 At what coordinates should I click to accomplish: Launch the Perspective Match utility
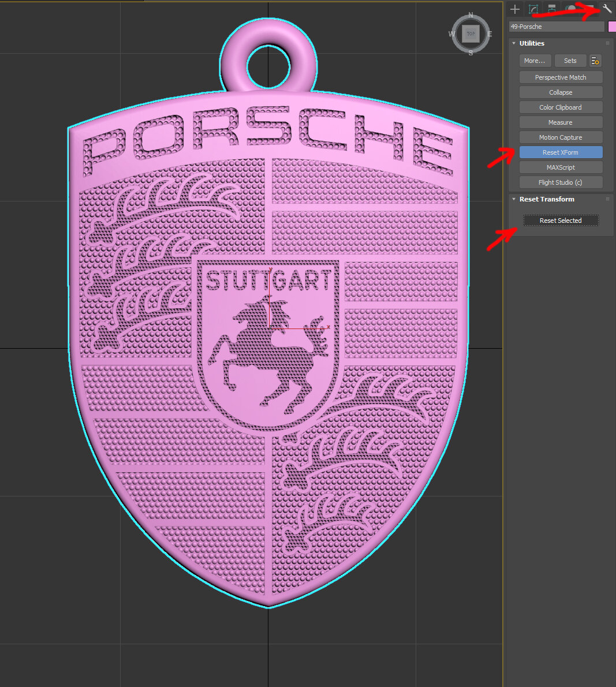pos(561,77)
